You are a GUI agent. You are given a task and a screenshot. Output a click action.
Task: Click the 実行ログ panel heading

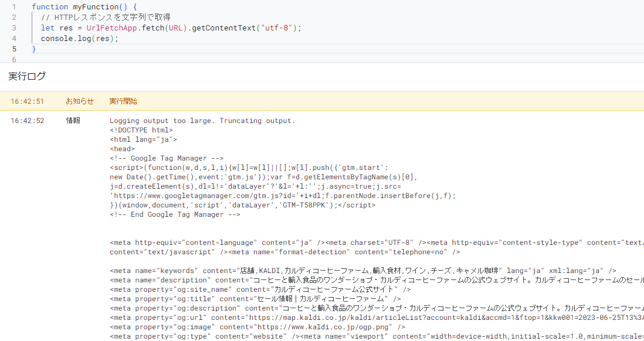(x=27, y=76)
